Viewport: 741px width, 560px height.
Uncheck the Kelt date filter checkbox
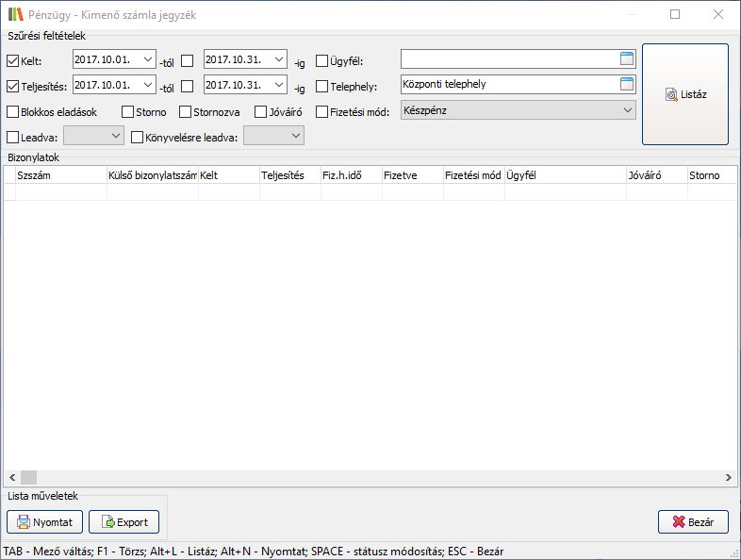click(13, 61)
